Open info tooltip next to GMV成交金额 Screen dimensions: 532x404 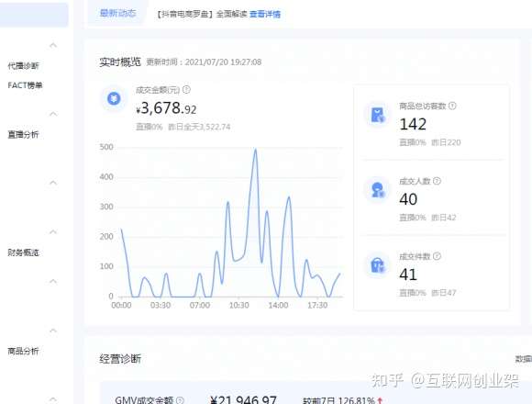pyautogui.click(x=180, y=400)
